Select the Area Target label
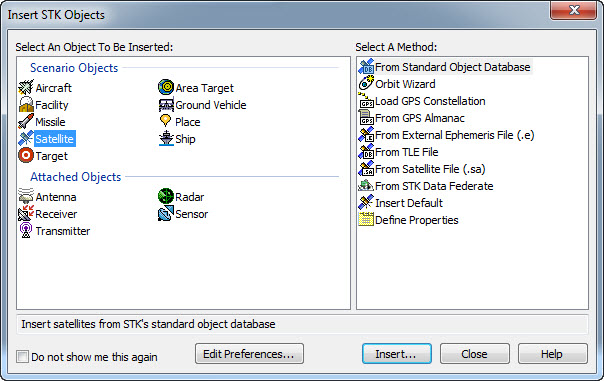Screen dimensions: 604x381 click(x=205, y=88)
